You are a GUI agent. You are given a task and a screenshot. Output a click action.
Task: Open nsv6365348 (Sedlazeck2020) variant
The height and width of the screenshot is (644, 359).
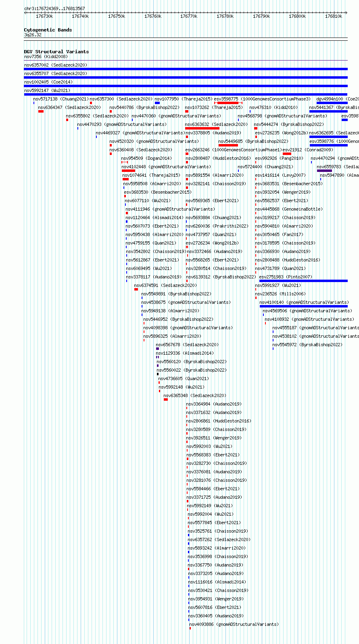[x=195, y=396]
